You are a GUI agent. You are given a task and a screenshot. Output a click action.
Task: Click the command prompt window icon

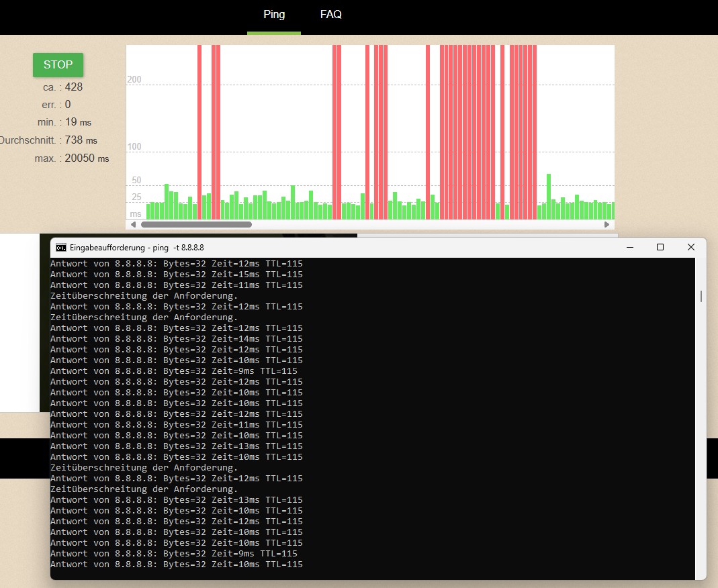(x=61, y=248)
